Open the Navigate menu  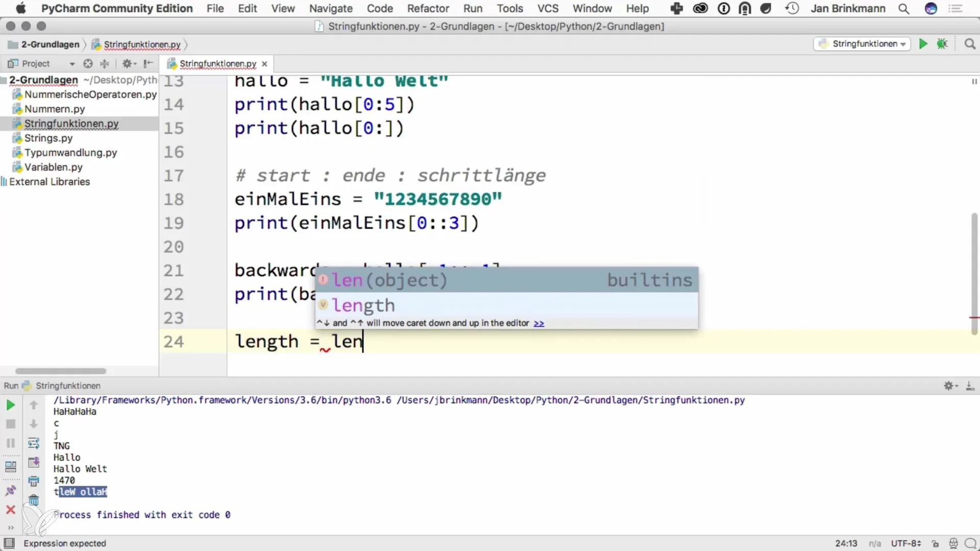331,9
